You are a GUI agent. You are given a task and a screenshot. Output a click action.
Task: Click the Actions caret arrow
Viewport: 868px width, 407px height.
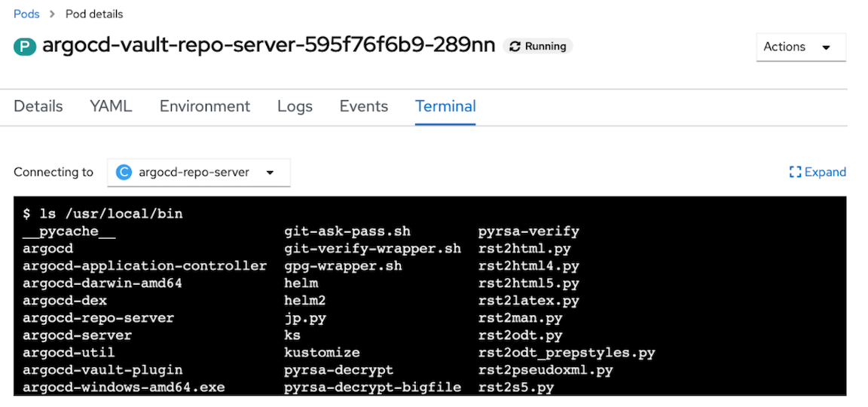coord(826,47)
